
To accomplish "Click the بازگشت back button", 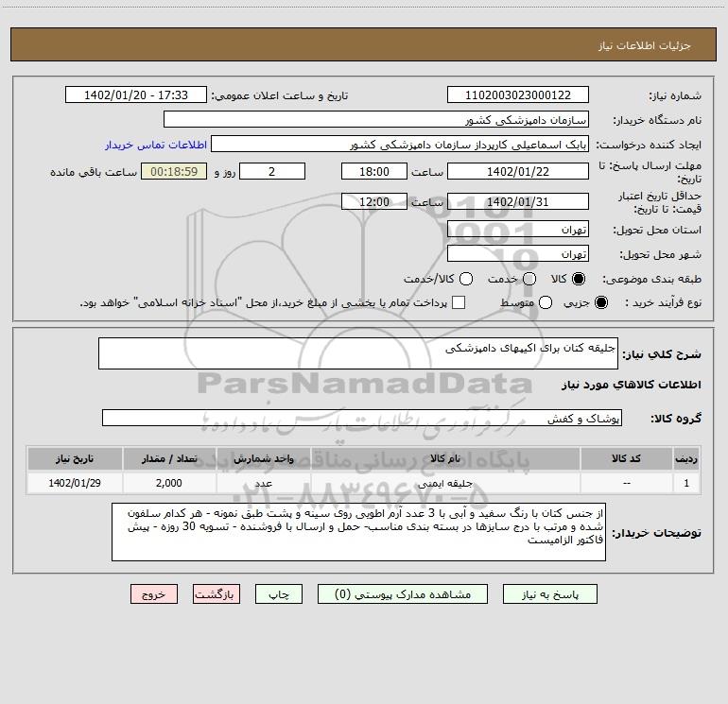I will [x=217, y=594].
